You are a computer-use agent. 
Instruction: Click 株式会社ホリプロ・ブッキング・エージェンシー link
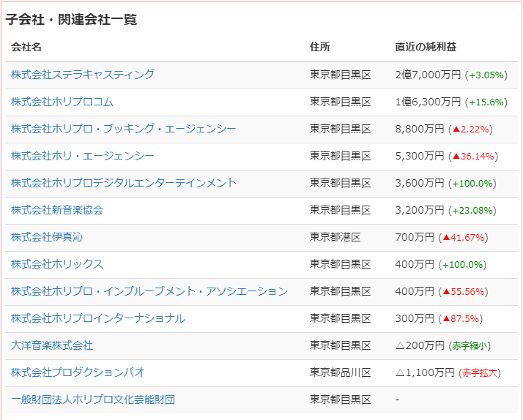pyautogui.click(x=123, y=129)
